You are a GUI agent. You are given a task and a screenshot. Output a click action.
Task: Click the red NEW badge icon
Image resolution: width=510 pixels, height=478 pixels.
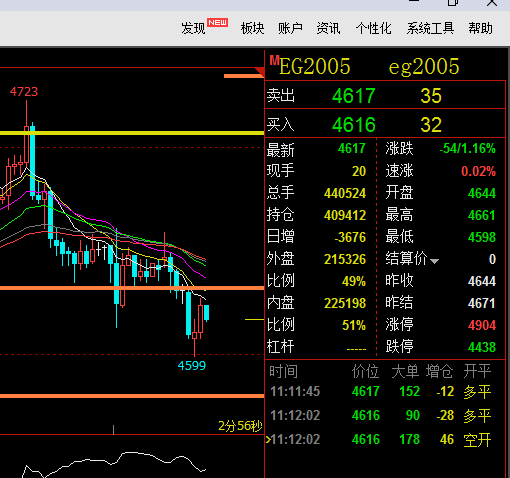217,22
